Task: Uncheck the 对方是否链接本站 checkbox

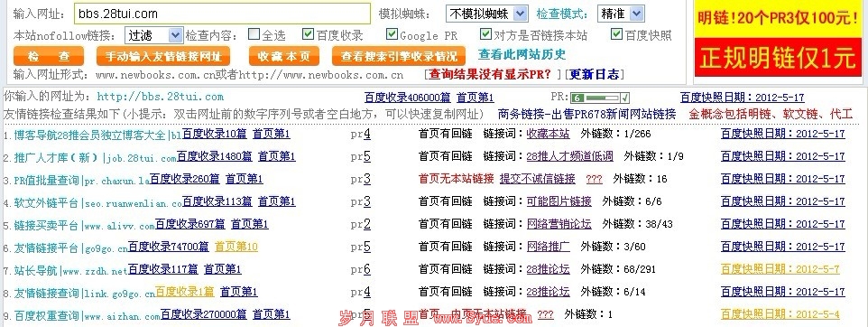Action: [x=485, y=34]
